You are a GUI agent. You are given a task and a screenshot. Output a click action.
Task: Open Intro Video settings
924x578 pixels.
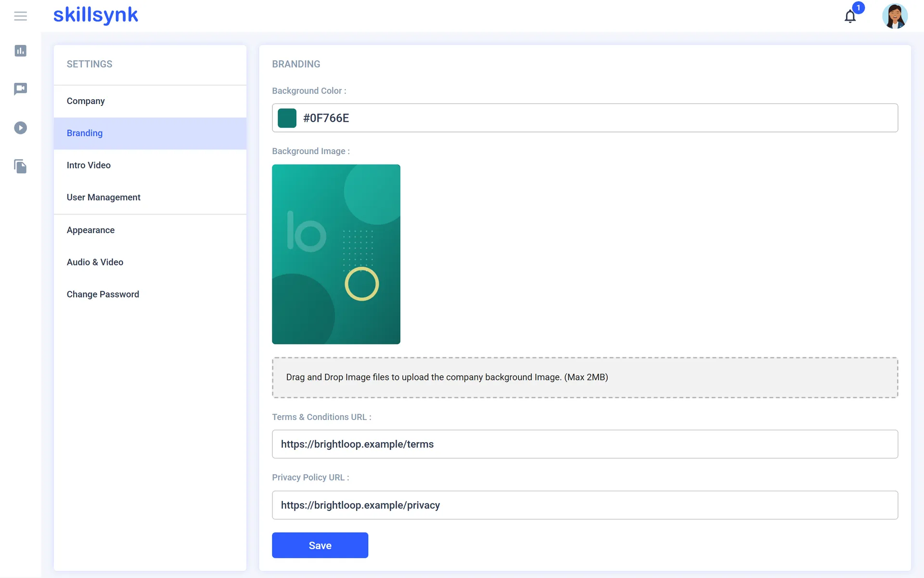coord(150,165)
